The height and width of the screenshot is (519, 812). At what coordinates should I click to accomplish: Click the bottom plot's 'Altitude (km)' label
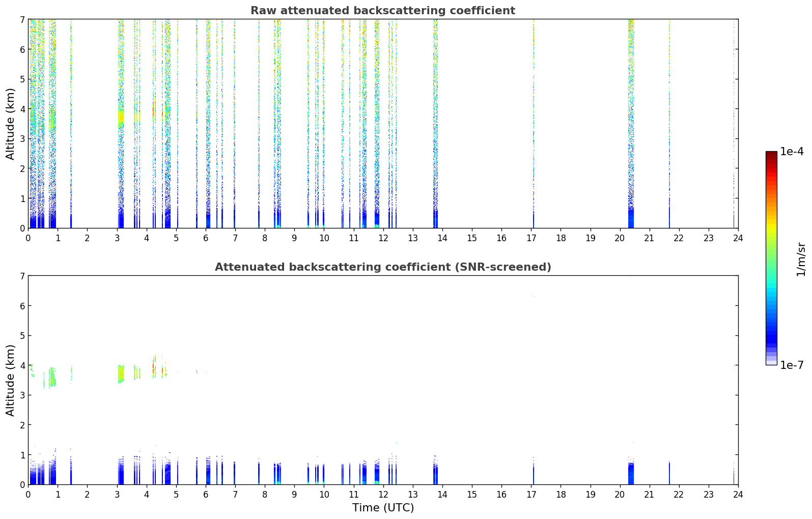[x=11, y=380]
